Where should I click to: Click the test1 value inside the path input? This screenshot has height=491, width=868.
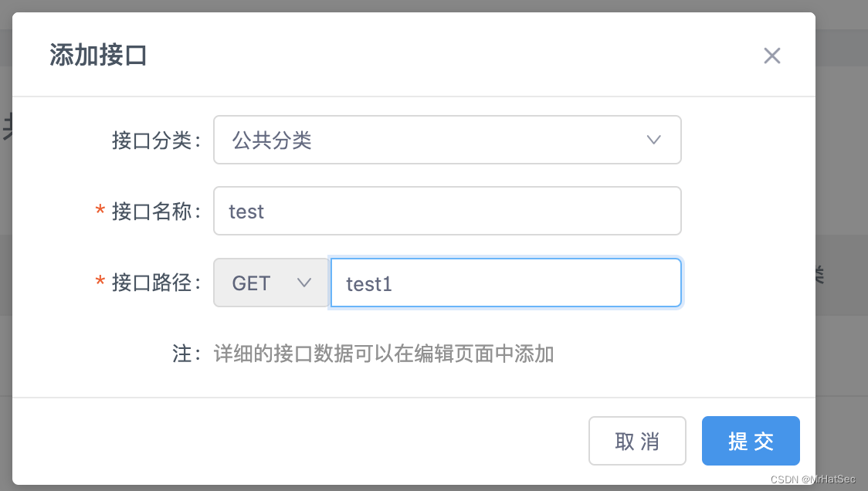coord(368,284)
